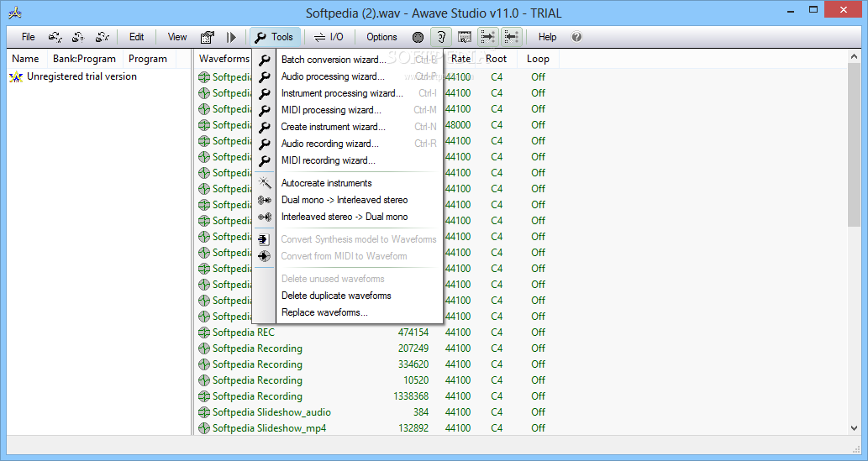
Task: Open the Help menu
Action: click(547, 37)
